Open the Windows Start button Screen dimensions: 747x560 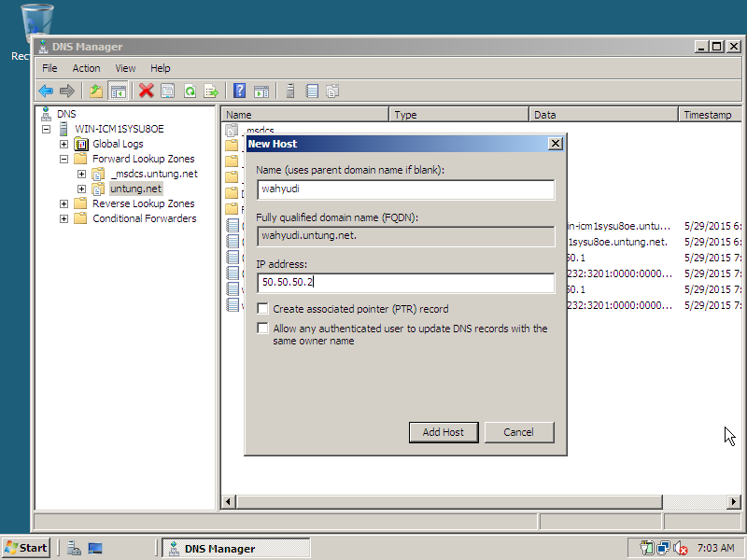pos(26,548)
